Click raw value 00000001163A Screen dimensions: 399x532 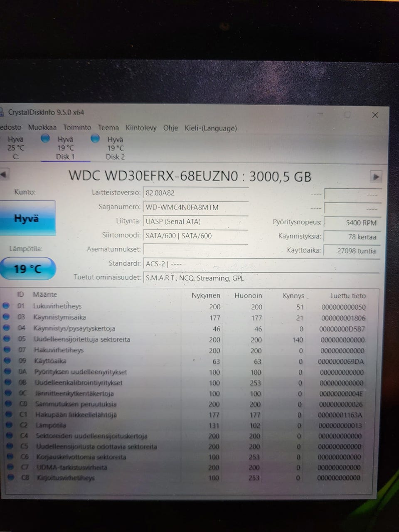340,415
